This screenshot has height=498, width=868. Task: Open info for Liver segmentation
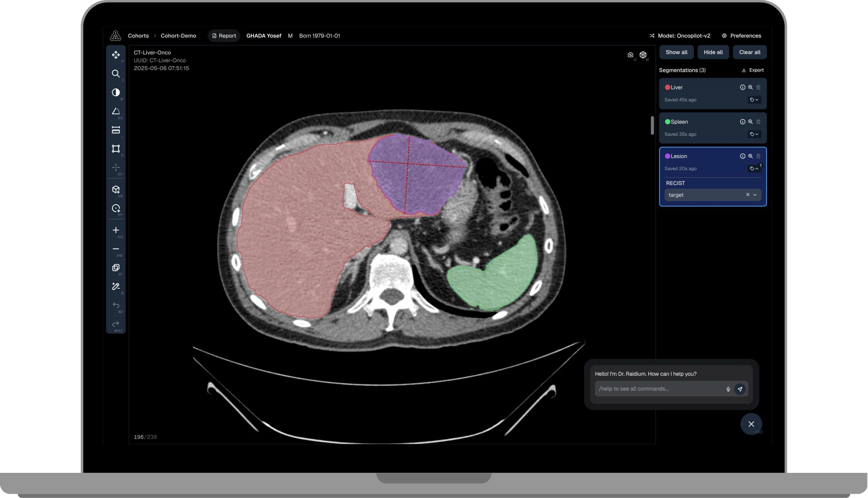(x=743, y=87)
